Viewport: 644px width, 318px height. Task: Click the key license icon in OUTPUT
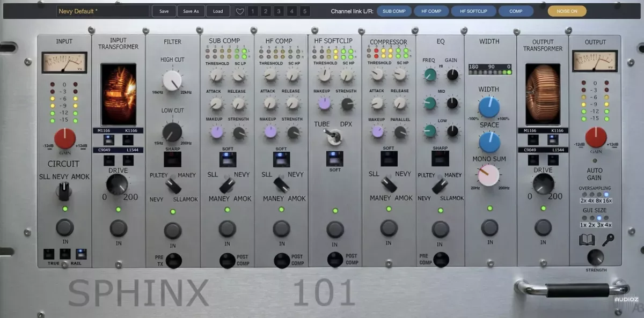point(608,240)
